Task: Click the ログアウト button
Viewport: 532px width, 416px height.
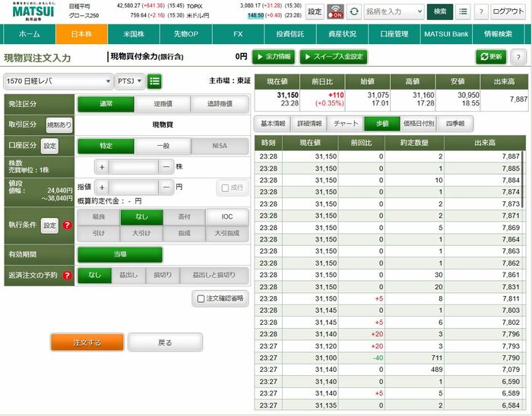Action: [508, 11]
